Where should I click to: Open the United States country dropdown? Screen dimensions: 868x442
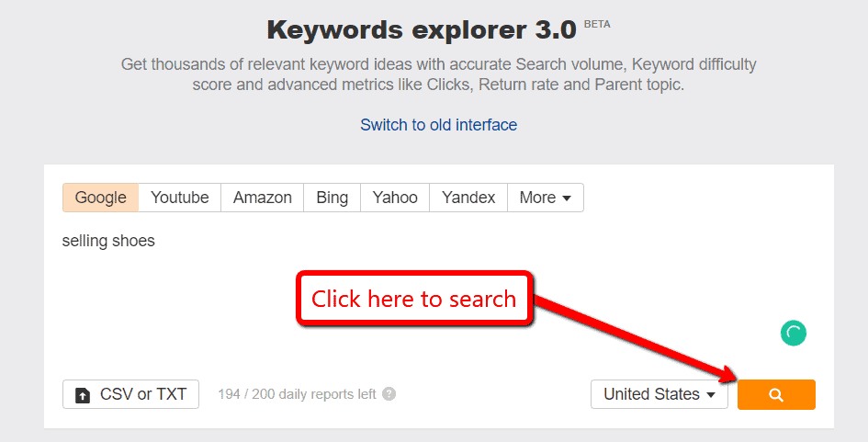tap(659, 394)
